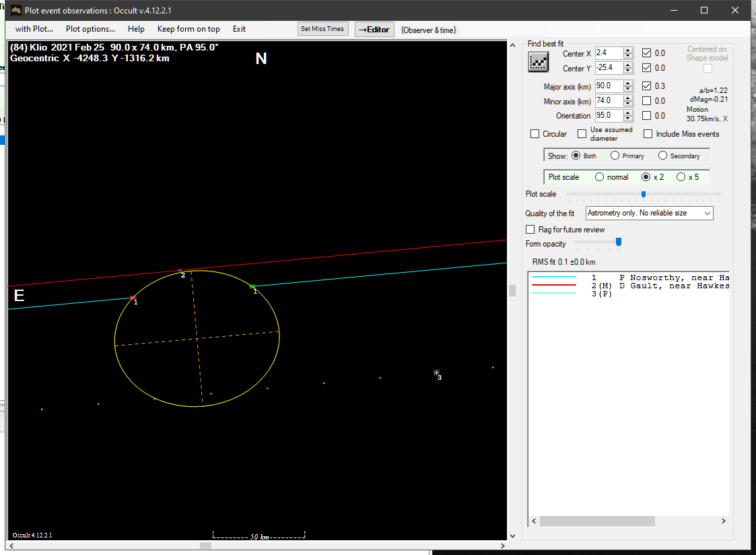Click observer list horizontal scrollbar thumb
Viewport: 756px width, 555px height.
tap(597, 521)
